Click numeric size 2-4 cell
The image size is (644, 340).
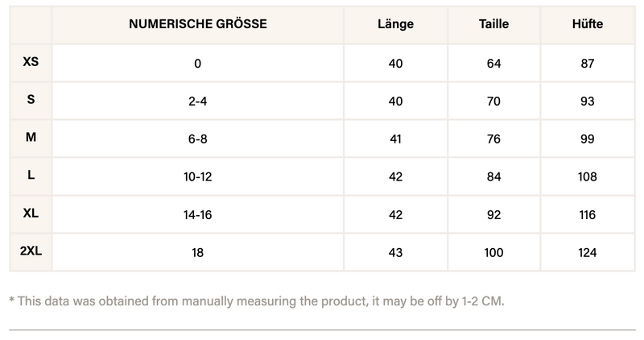[x=198, y=102]
